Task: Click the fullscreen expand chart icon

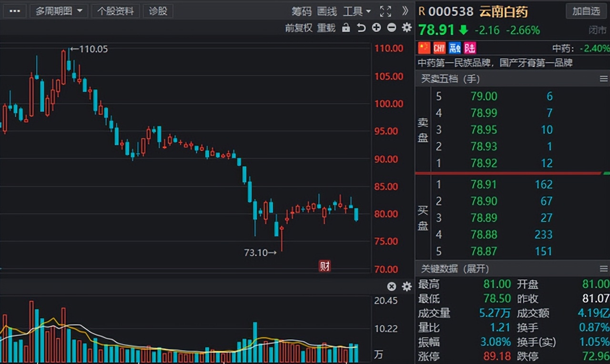Action: 386,11
